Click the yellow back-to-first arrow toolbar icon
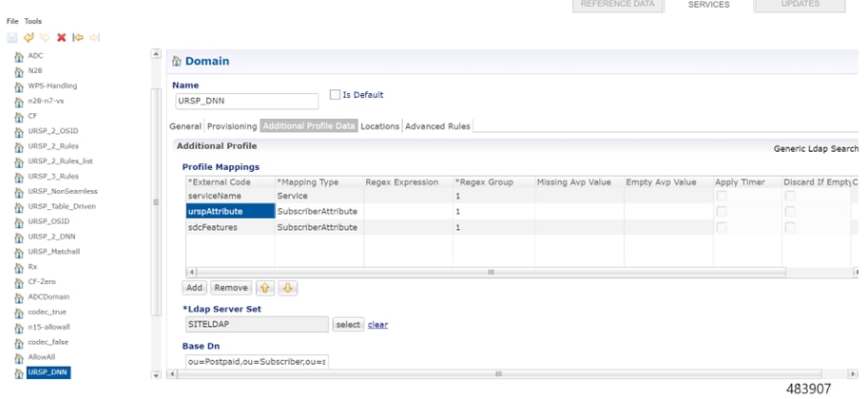The width and height of the screenshot is (868, 399). tap(78, 38)
